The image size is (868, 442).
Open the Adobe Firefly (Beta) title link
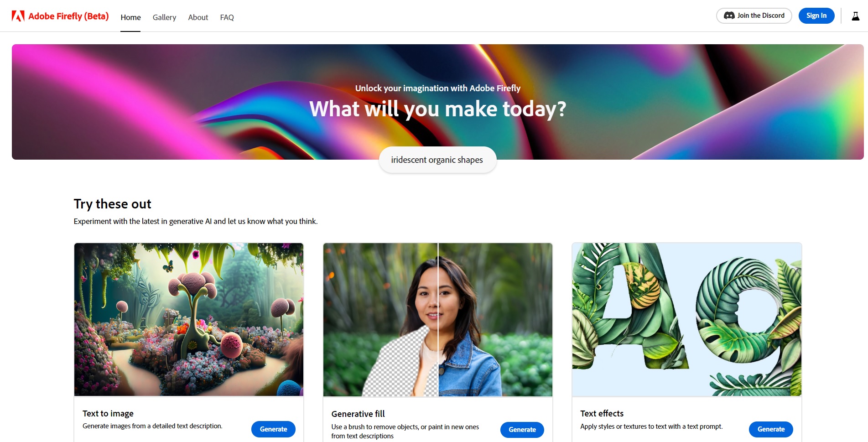(x=68, y=16)
